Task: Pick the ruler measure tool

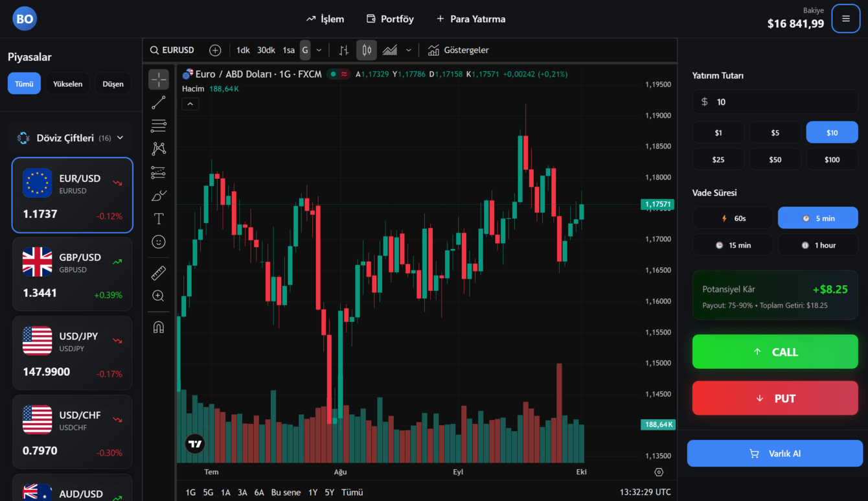Action: click(x=159, y=273)
